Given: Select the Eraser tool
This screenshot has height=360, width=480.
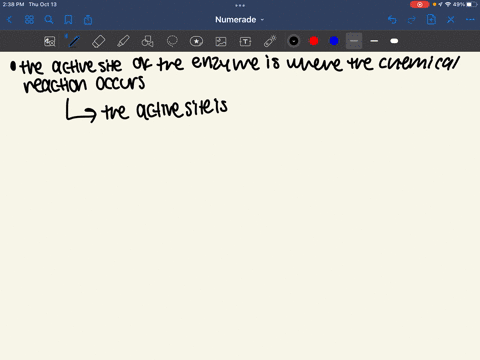Looking at the screenshot, I should coord(98,41).
